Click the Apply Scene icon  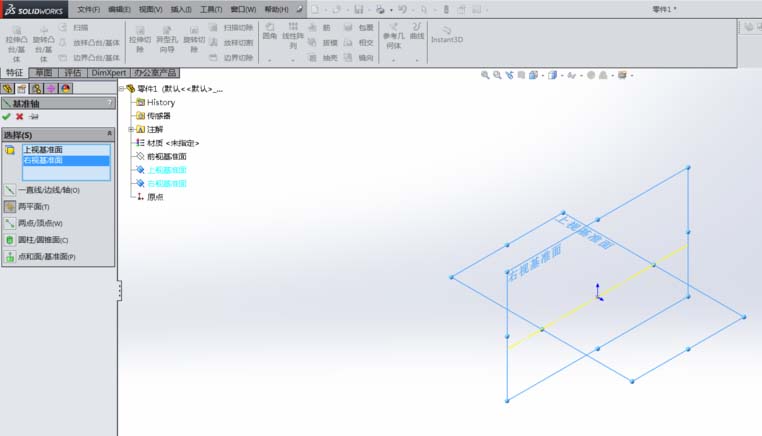point(603,75)
